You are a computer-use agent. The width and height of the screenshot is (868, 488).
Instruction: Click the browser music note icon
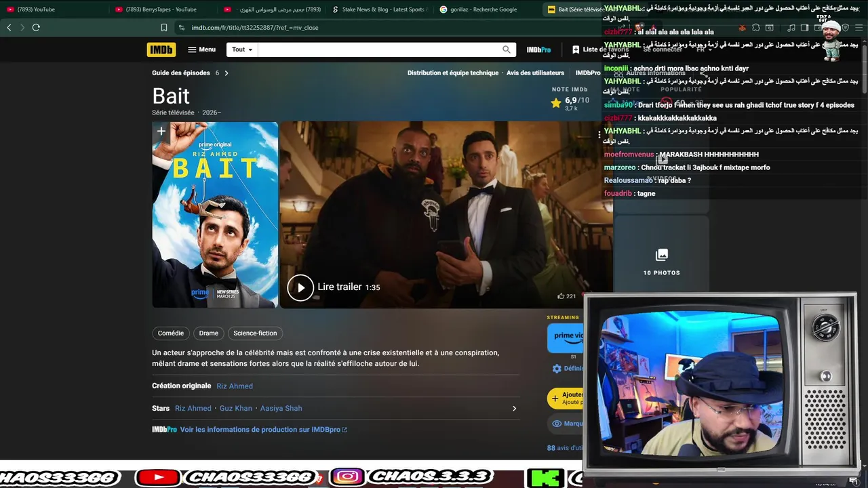tap(791, 28)
